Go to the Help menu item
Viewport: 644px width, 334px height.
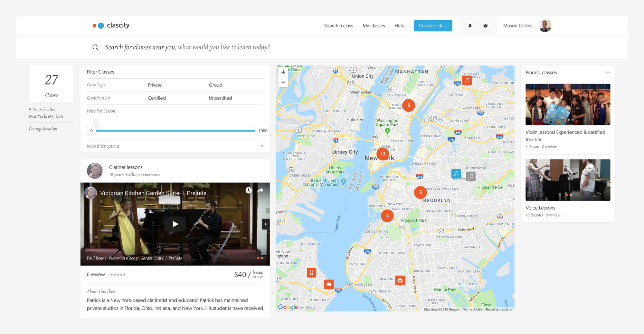pos(399,26)
